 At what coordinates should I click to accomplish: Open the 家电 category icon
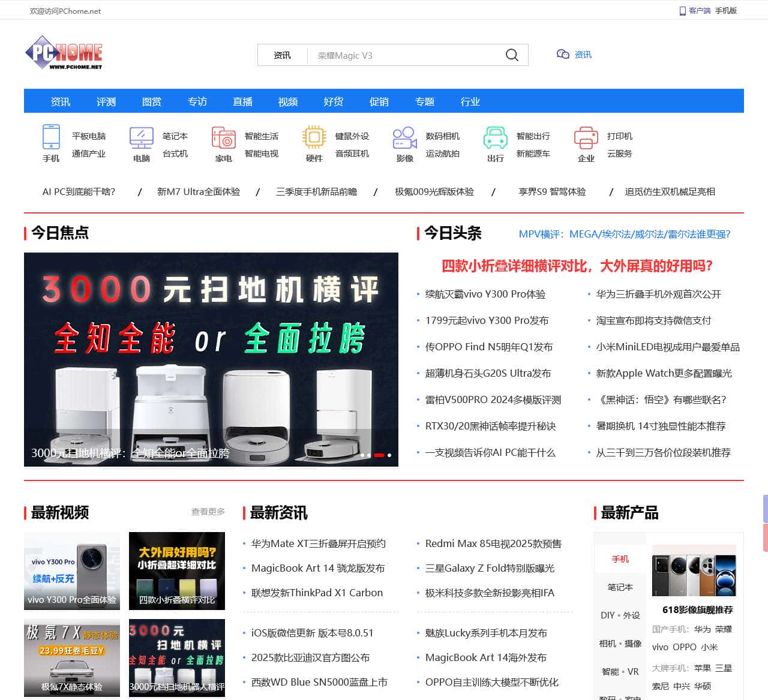click(x=223, y=137)
